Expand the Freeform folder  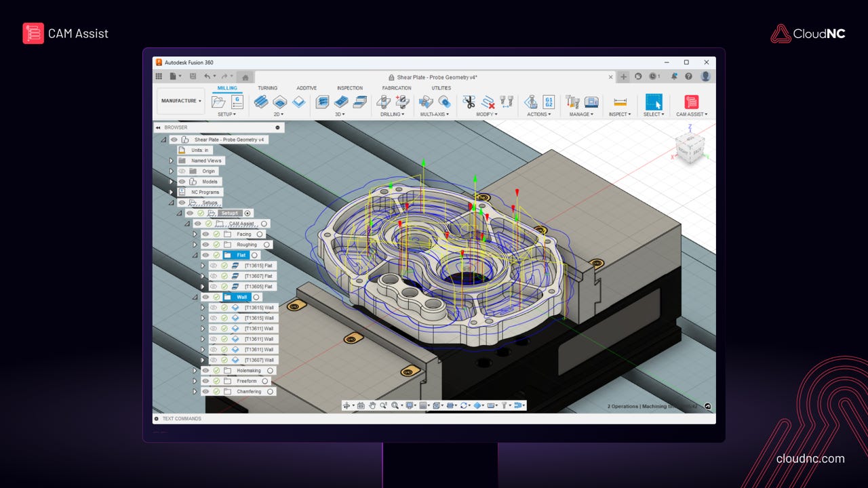(x=195, y=381)
